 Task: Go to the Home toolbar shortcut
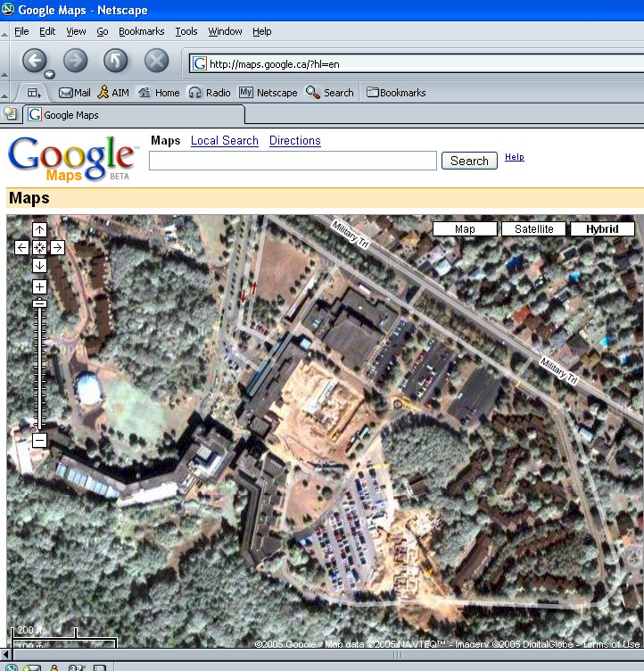click(159, 93)
